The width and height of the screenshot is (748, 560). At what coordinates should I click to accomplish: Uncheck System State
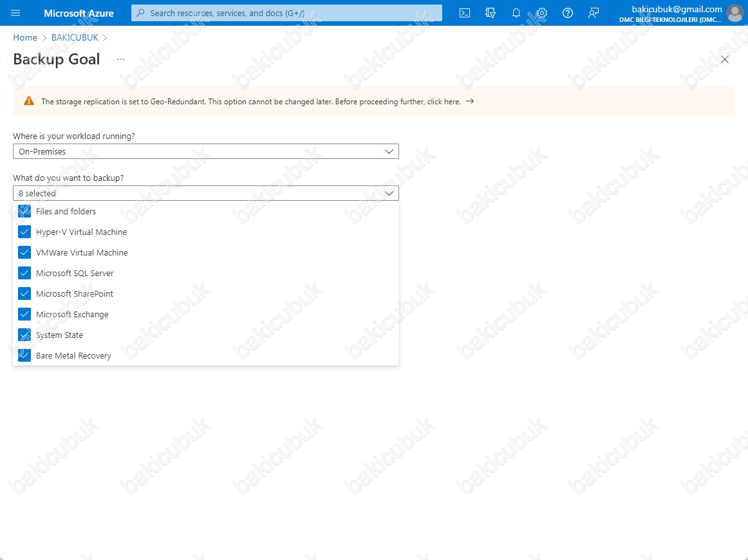pyautogui.click(x=24, y=335)
